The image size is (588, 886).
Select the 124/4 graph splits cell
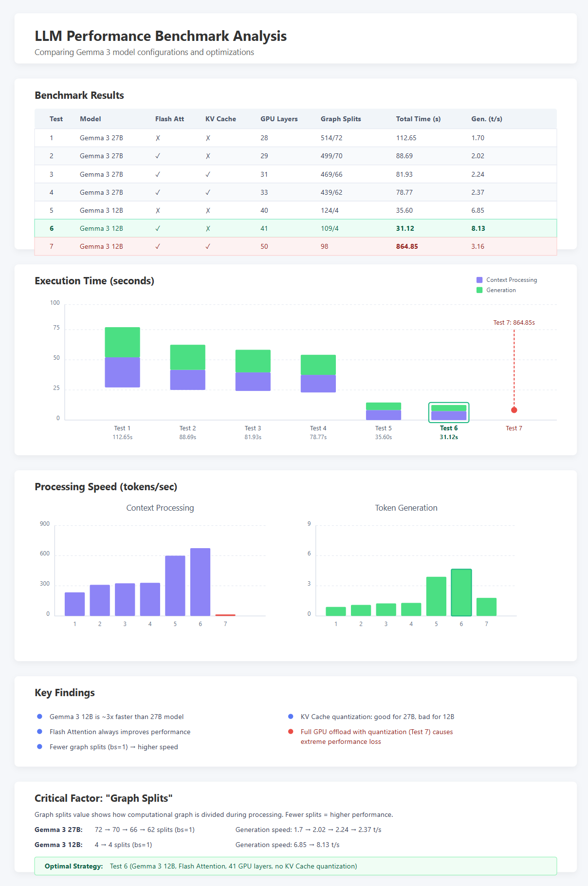pyautogui.click(x=330, y=210)
